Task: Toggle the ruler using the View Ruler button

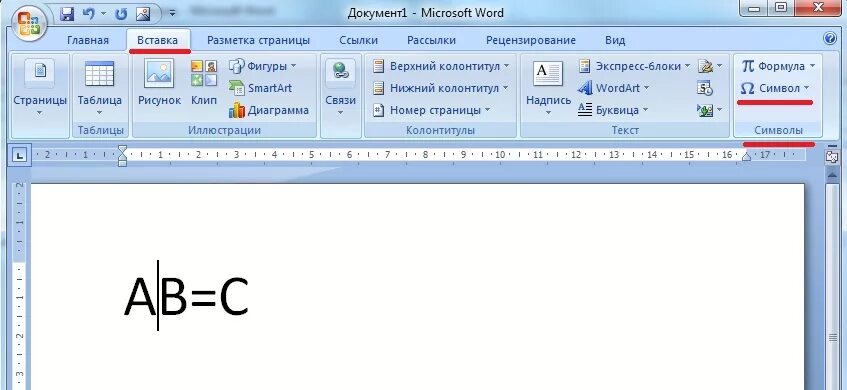Action: click(x=831, y=157)
